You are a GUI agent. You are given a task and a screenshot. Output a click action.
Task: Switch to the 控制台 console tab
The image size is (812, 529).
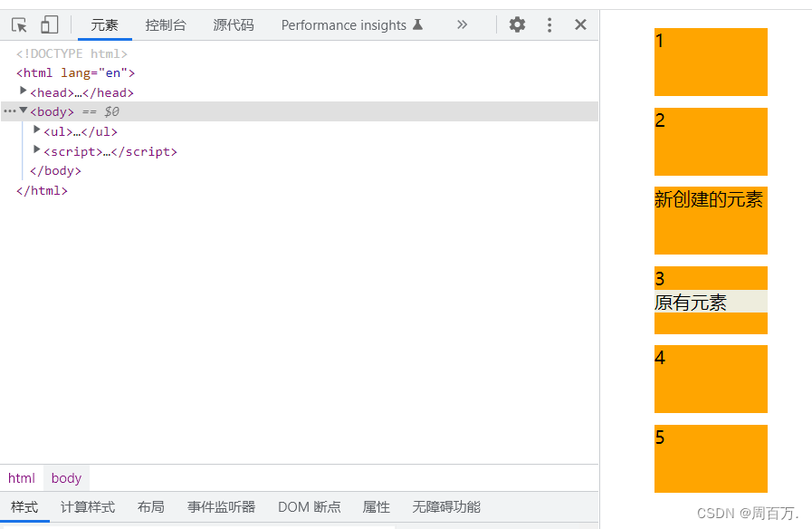point(166,24)
